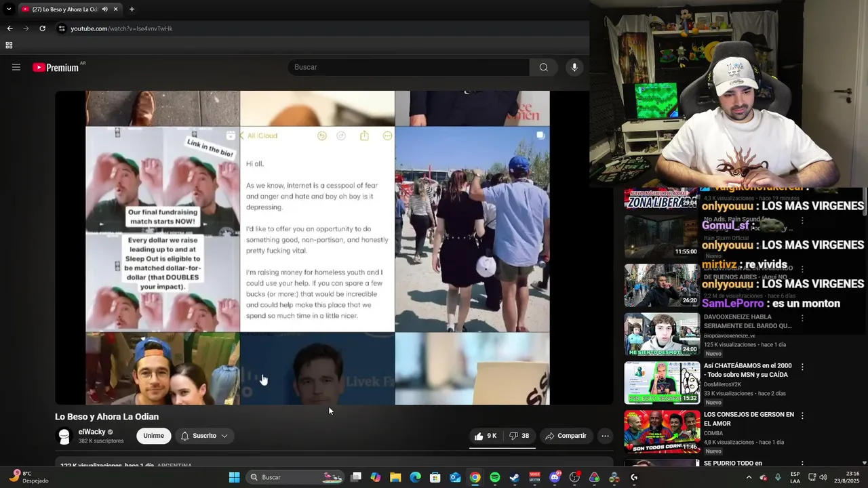Go to YouTube Premium home logo

tap(56, 67)
